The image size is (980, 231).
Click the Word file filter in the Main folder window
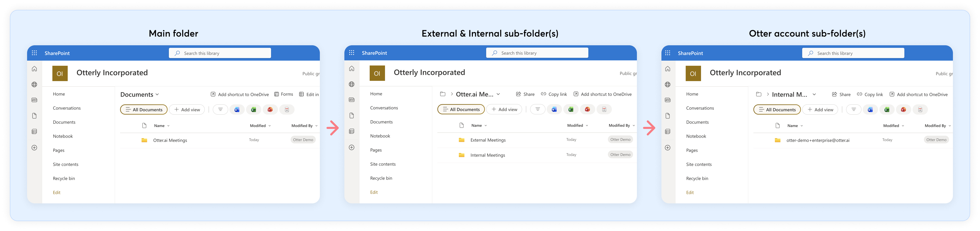(x=237, y=110)
